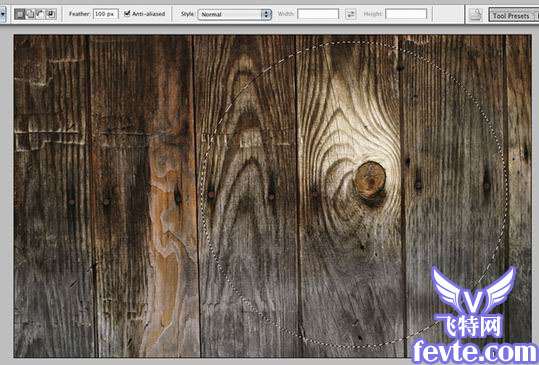Click the fevte.com watermark text
539x365 pixels.
point(475,351)
